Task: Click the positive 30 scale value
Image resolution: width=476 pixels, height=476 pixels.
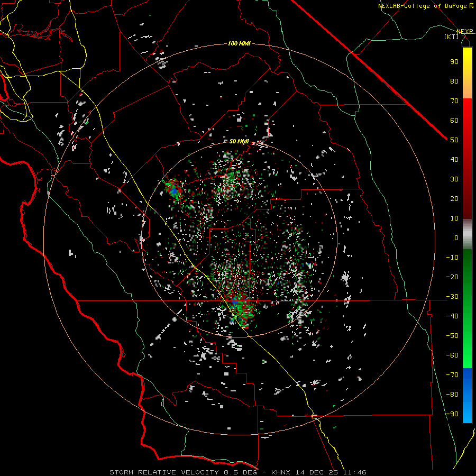Action: [454, 179]
